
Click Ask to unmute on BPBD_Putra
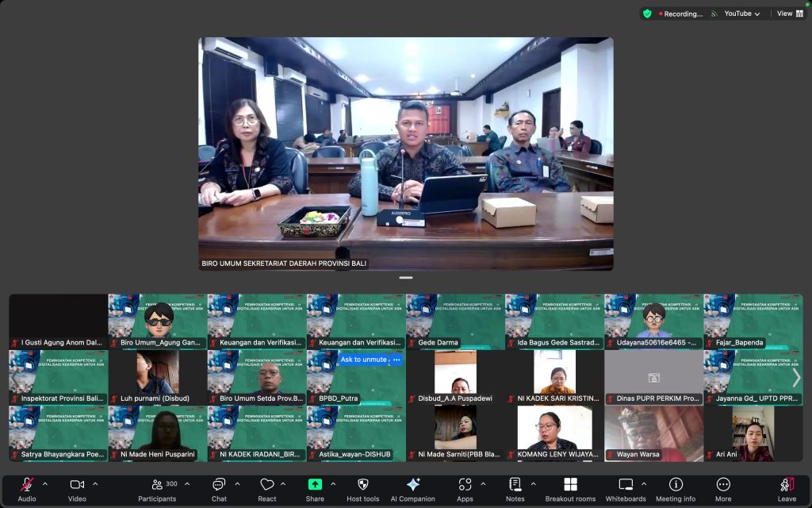click(363, 360)
